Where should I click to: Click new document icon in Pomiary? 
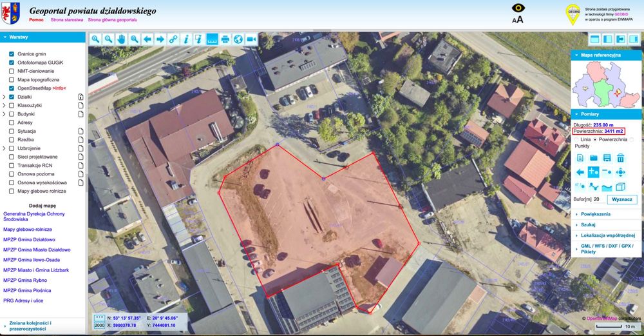pos(580,157)
